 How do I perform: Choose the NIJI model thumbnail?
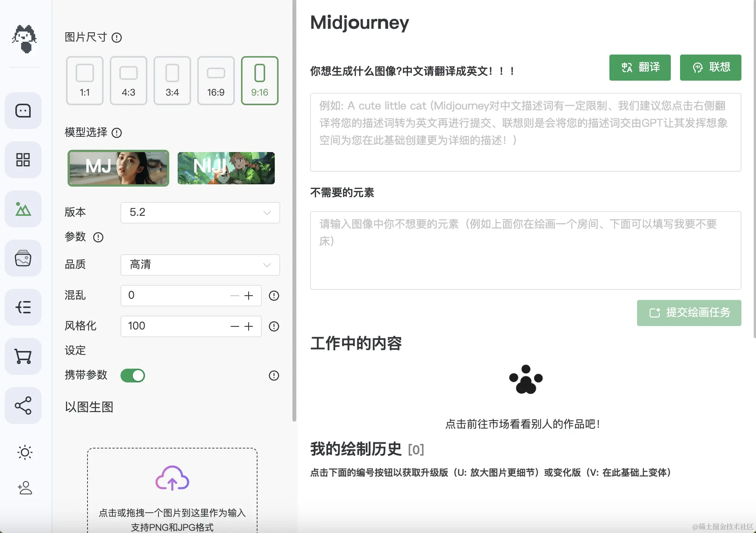(226, 168)
